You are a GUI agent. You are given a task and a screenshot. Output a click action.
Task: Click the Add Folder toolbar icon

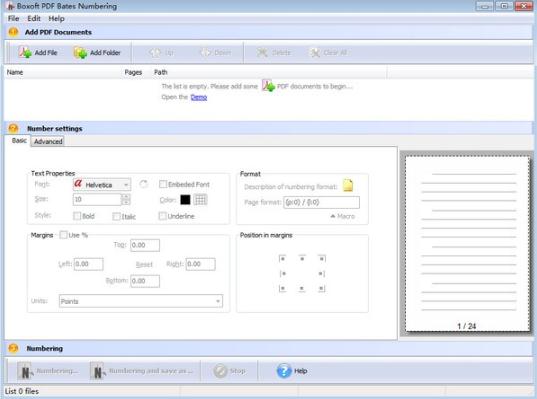click(x=80, y=52)
